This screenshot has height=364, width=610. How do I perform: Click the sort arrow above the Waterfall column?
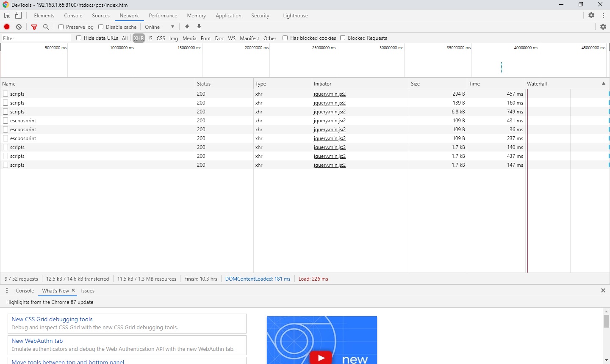[603, 83]
